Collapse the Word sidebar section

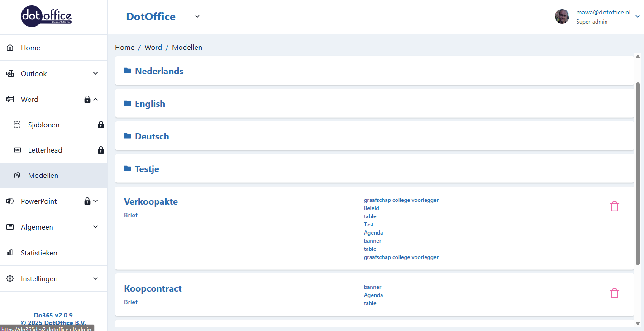click(95, 99)
